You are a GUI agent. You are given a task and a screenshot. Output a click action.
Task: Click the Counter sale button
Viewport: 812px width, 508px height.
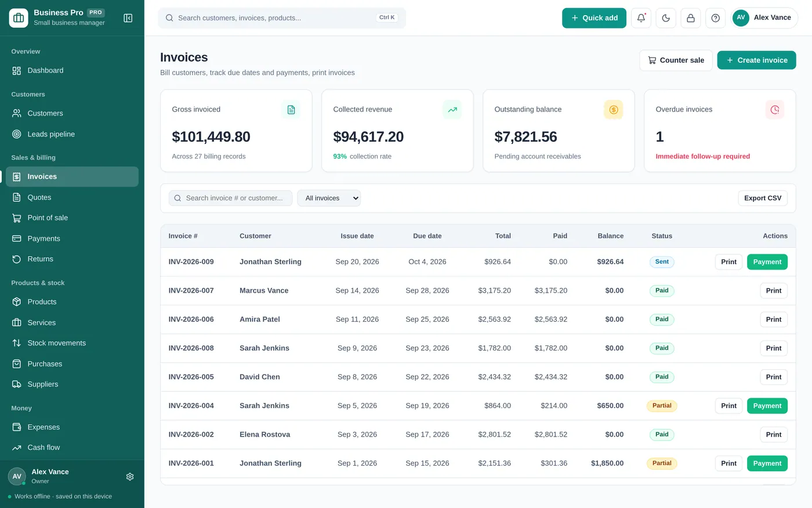click(676, 60)
